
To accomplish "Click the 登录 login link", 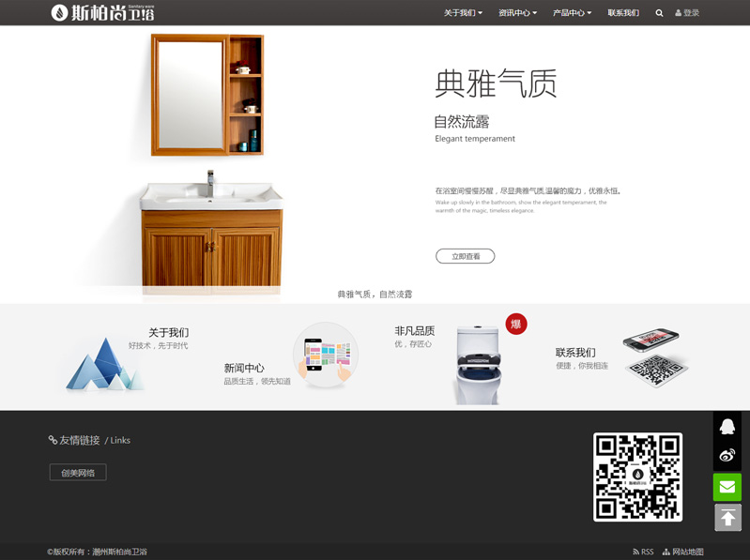I will click(687, 13).
